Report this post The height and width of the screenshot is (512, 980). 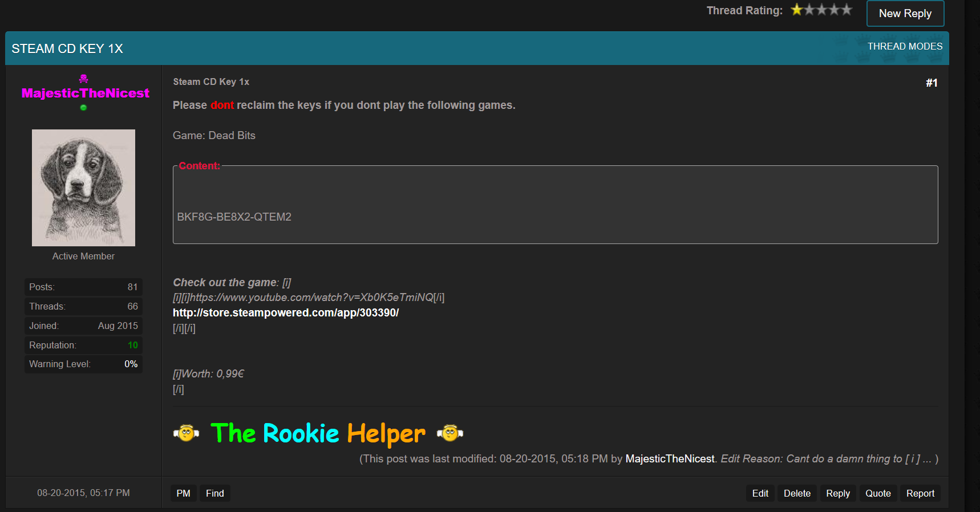pos(920,493)
